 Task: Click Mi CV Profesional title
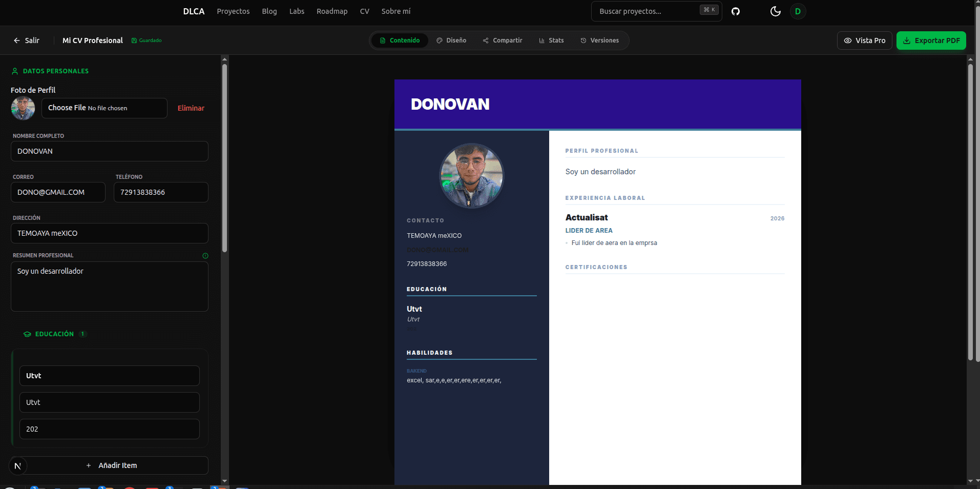(x=93, y=40)
